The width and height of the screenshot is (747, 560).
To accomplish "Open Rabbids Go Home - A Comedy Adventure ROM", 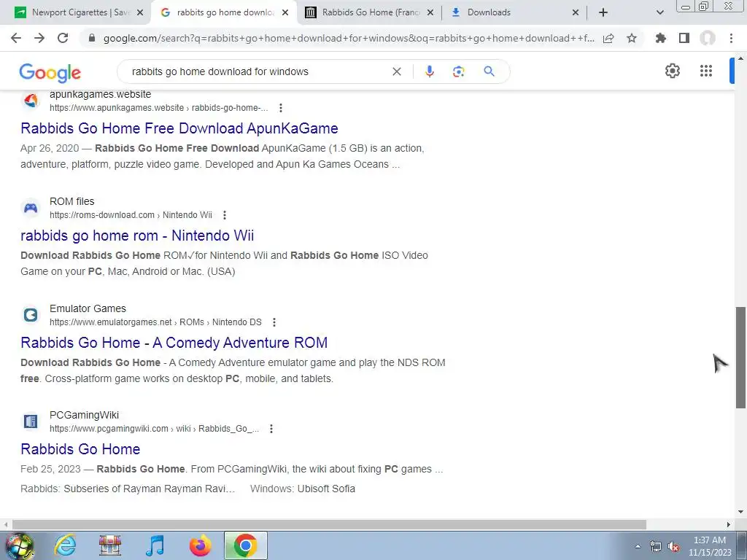I will 174,343.
